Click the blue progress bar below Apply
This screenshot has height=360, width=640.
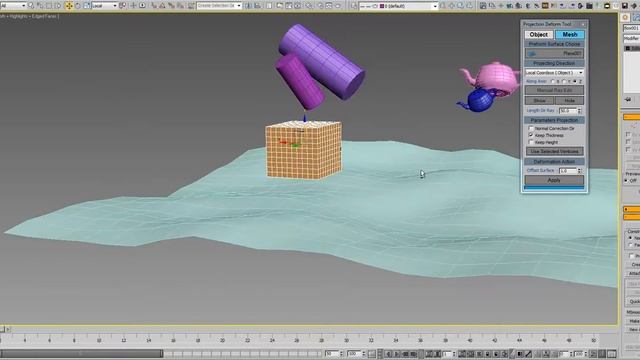[554, 188]
